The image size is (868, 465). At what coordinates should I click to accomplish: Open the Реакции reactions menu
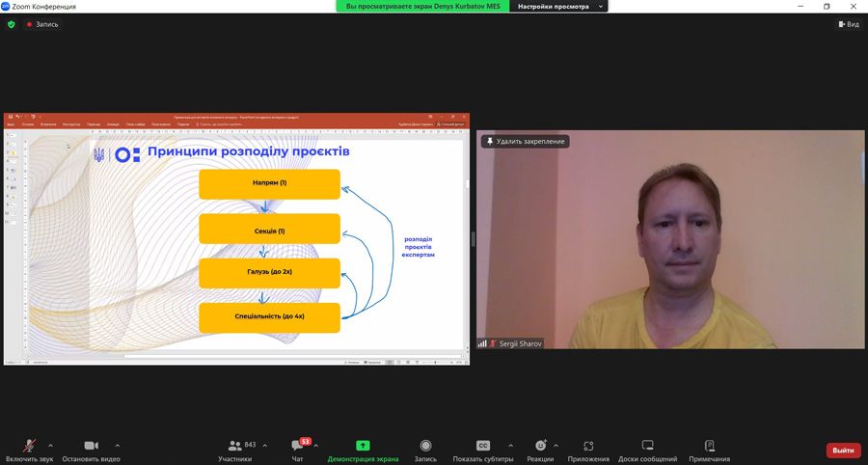pyautogui.click(x=540, y=451)
